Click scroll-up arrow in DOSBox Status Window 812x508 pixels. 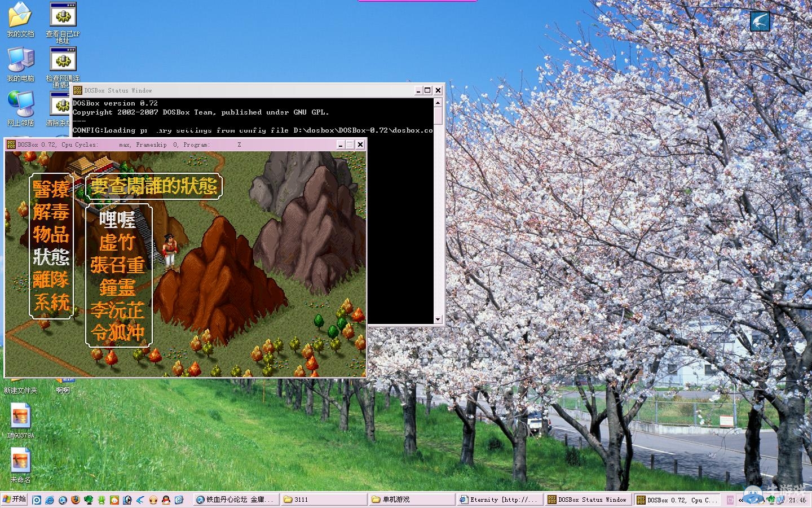click(438, 103)
